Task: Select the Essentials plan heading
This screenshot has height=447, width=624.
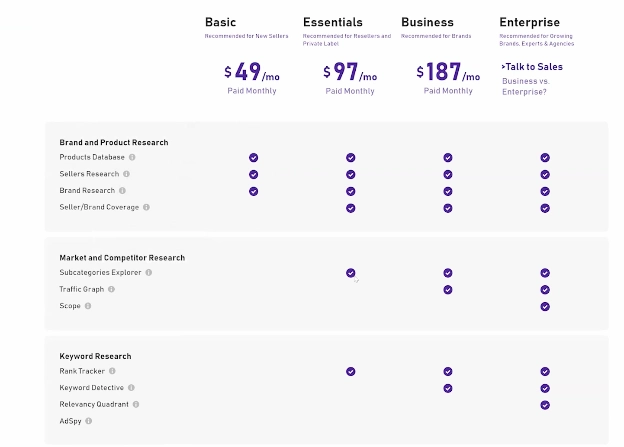Action: click(335, 22)
